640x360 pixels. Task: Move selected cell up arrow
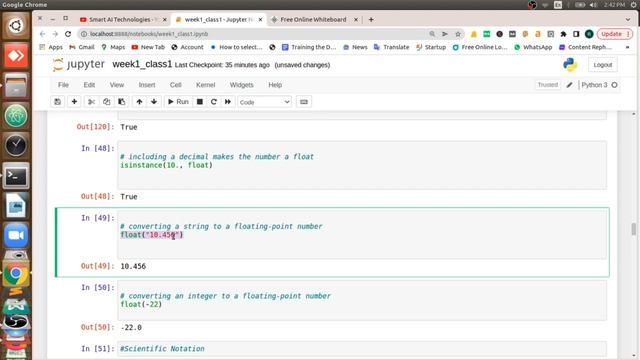[139, 102]
